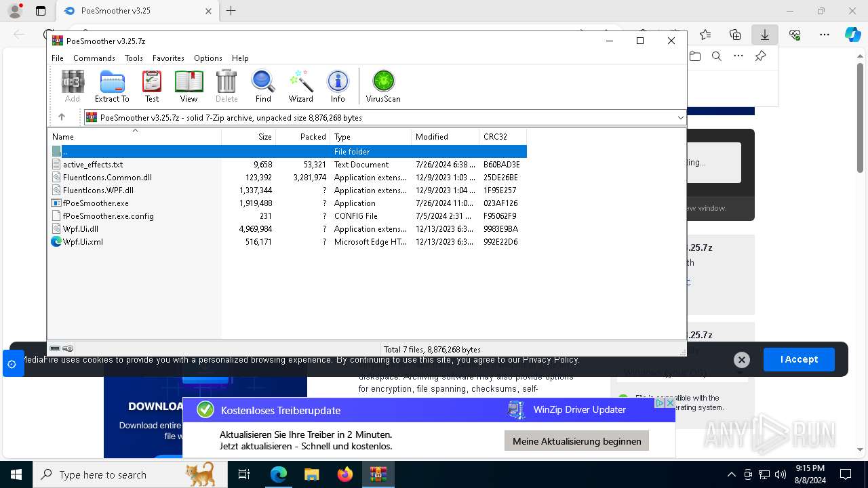Open the Help menu

click(x=240, y=58)
